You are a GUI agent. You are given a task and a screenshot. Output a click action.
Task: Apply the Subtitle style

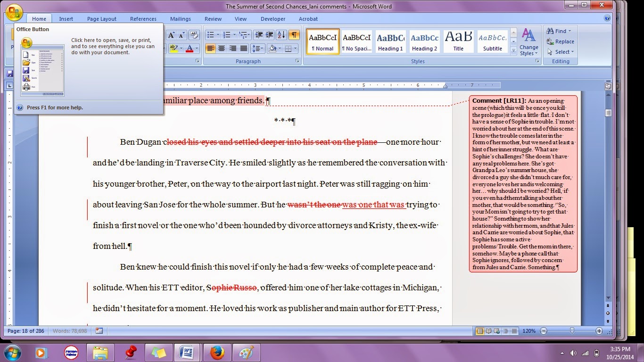493,41
